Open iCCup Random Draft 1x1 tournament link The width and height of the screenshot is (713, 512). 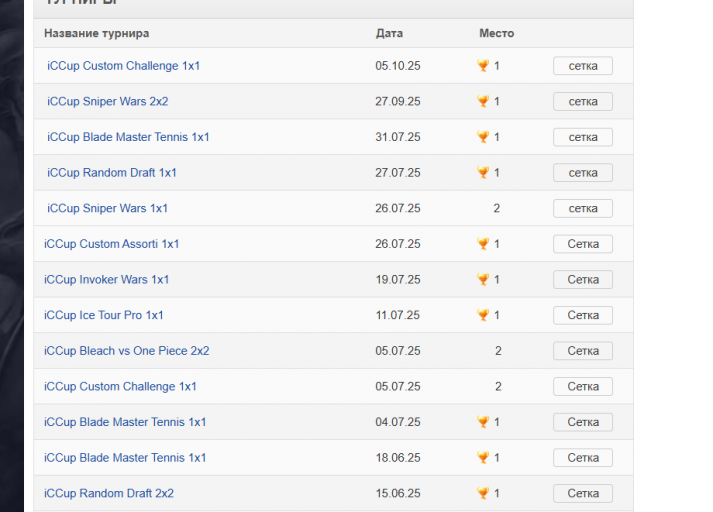pos(111,173)
